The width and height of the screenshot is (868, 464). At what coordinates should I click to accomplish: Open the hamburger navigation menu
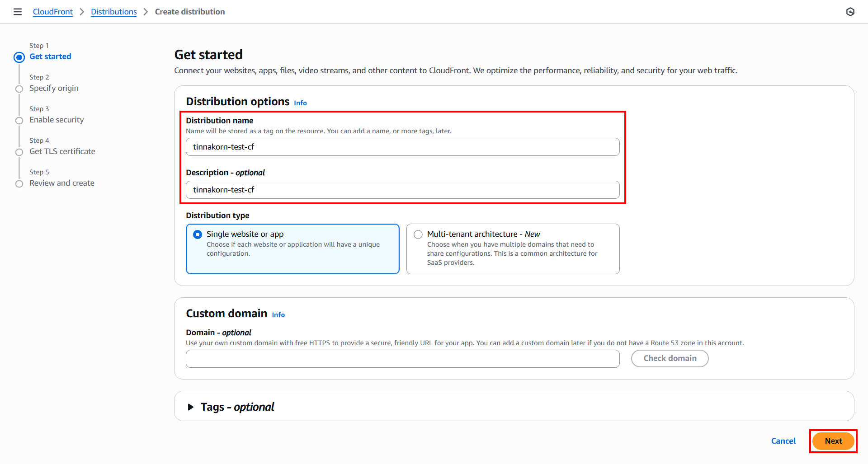click(x=18, y=12)
